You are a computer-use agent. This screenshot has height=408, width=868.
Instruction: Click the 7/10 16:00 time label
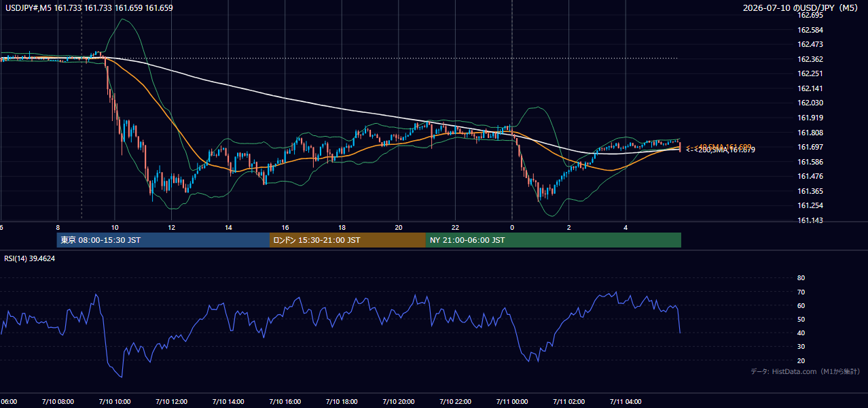(x=285, y=402)
